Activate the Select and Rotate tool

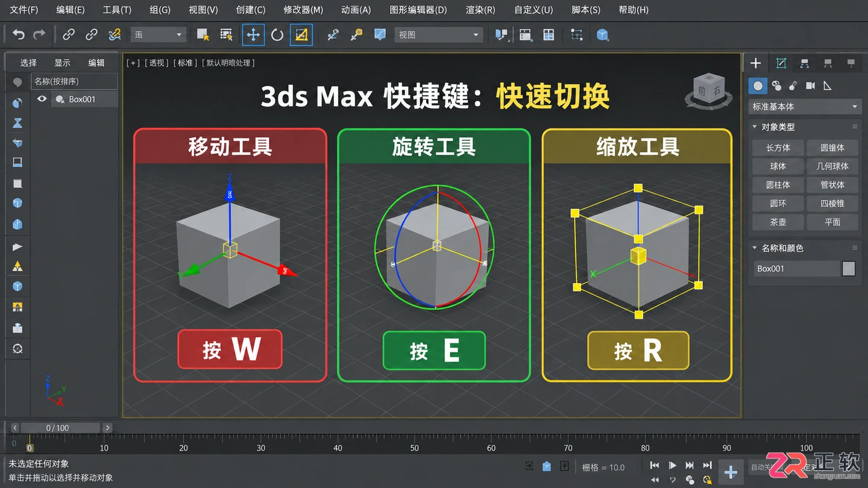tap(277, 35)
